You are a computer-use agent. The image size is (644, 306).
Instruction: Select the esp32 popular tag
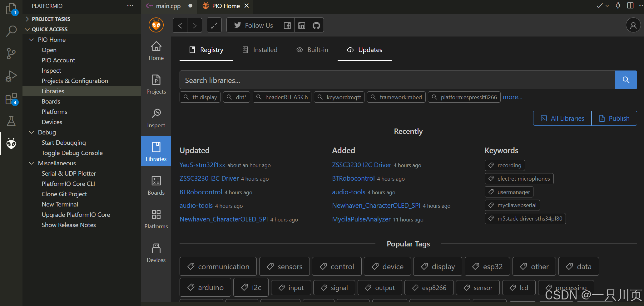point(487,266)
